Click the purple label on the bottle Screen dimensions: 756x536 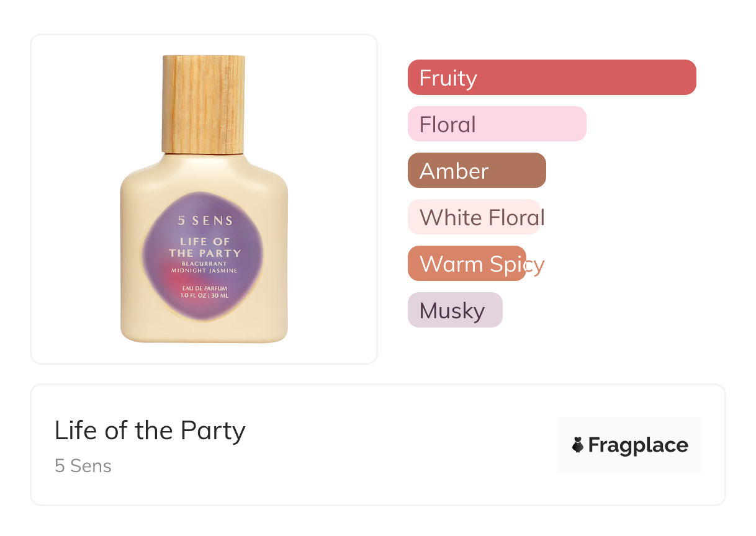(x=203, y=261)
